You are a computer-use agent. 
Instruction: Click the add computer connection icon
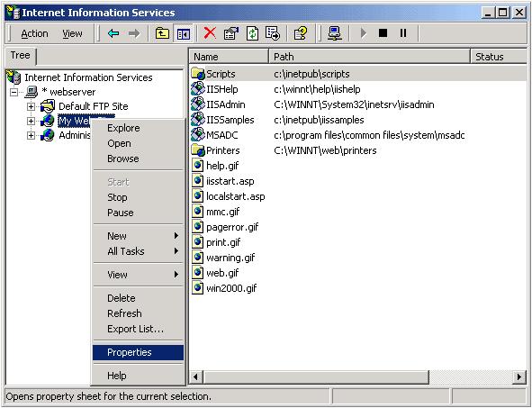click(335, 33)
